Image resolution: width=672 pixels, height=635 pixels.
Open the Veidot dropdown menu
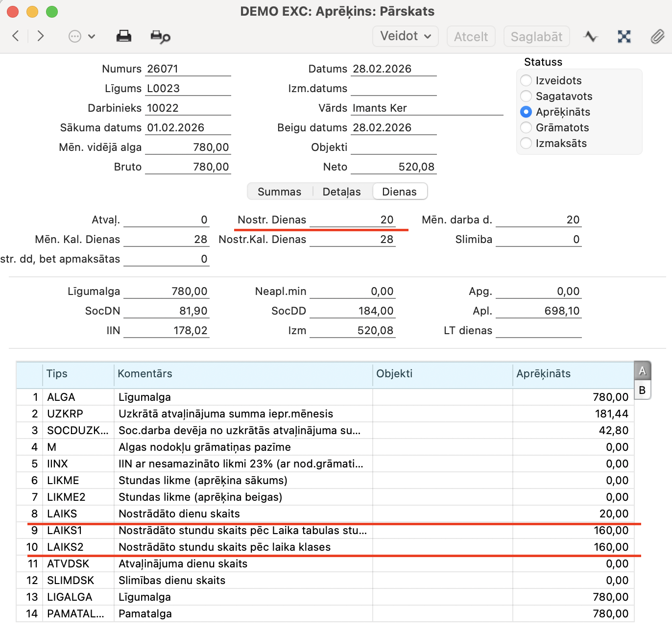point(405,36)
